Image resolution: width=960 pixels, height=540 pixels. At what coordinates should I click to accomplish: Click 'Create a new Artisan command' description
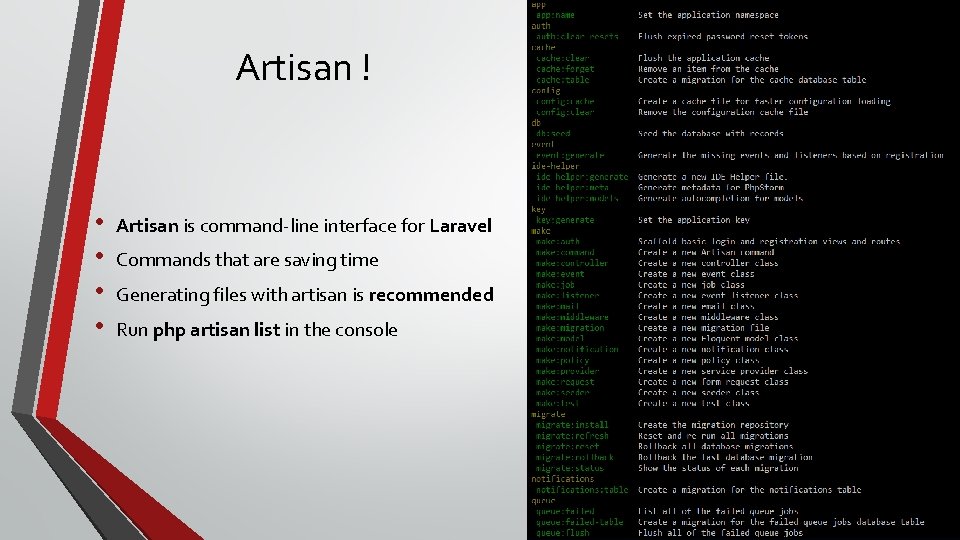tap(706, 252)
